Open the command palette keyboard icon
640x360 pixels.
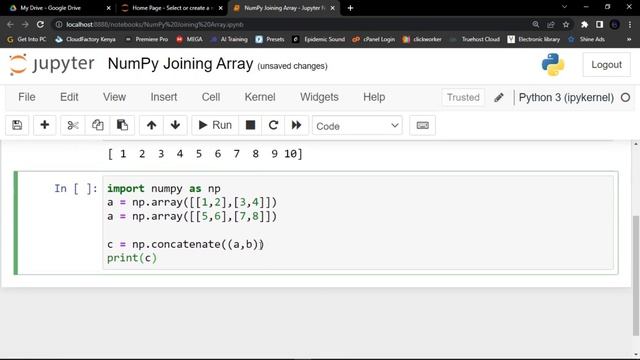coord(422,125)
